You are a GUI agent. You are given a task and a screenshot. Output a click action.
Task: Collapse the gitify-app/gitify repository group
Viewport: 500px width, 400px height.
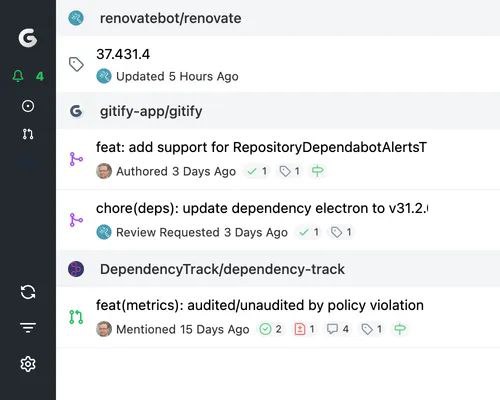(x=278, y=111)
